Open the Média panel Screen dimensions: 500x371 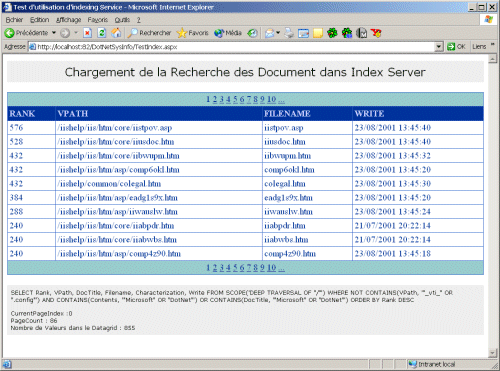[x=228, y=33]
